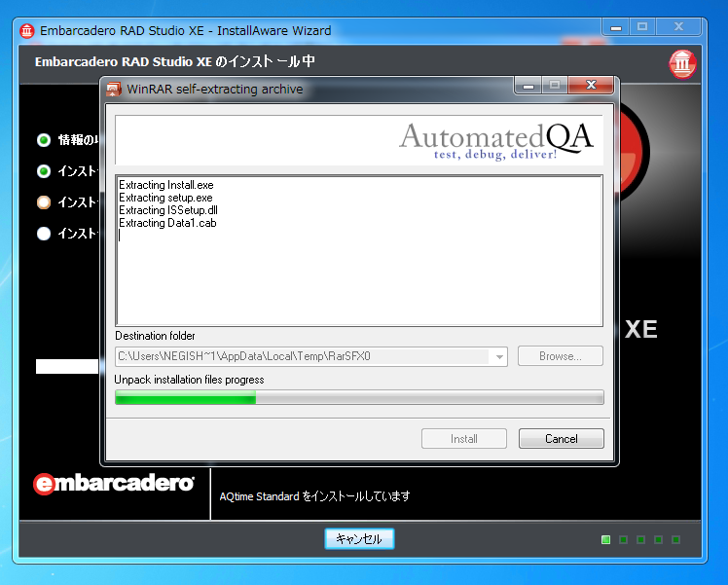Click the wizard heading 'Embarcadero RAD Studio XE のインストール中'
Image resolution: width=728 pixels, height=585 pixels.
tap(174, 61)
